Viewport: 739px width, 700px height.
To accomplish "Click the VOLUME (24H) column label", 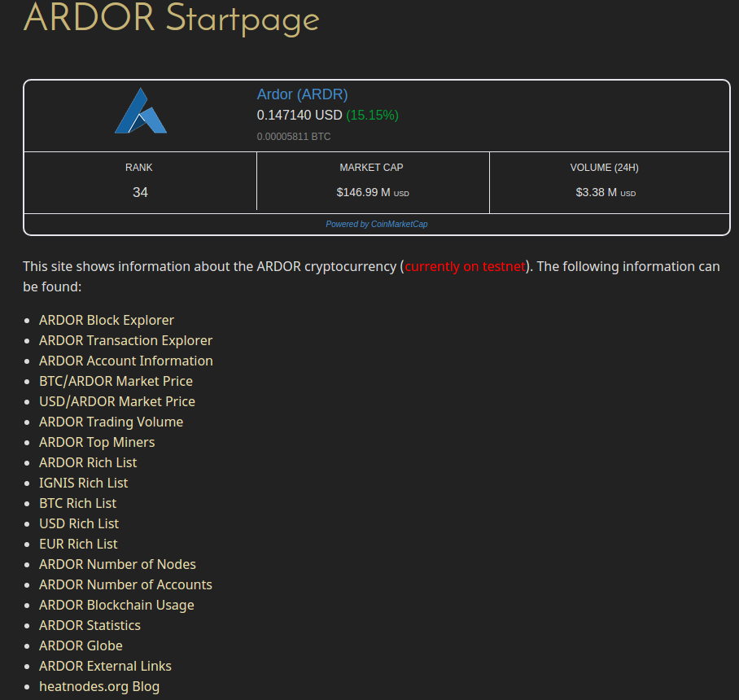I will click(x=604, y=168).
